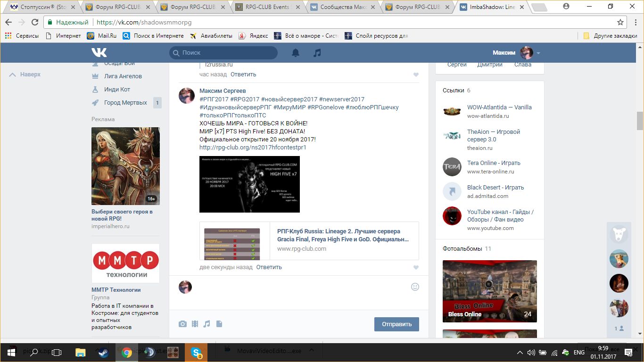The image size is (644, 362).
Task: Click the page vertical scrollbar thumb
Action: [x=640, y=121]
